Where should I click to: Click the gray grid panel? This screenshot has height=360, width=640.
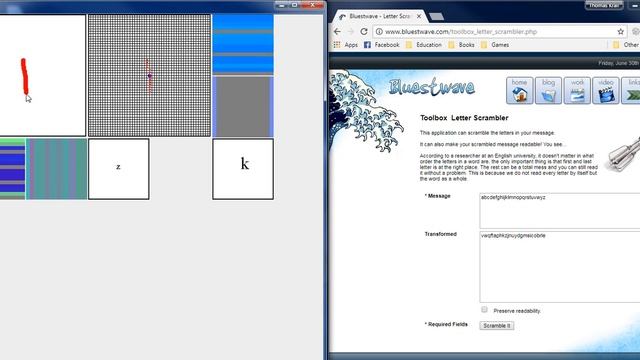click(x=149, y=76)
